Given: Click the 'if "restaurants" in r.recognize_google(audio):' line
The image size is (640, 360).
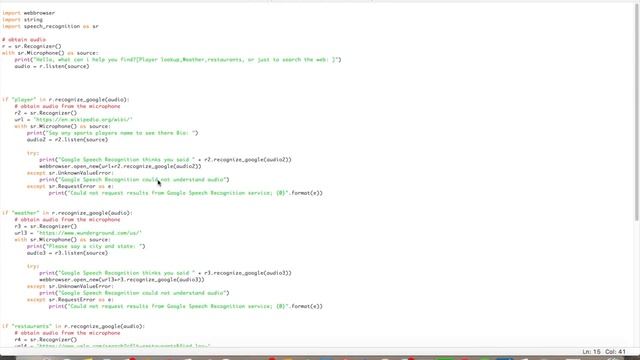Looking at the screenshot, I should (73, 326).
